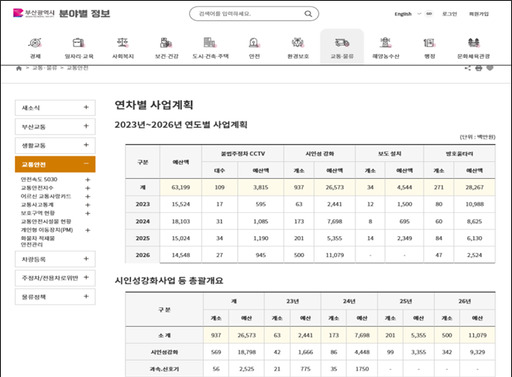
Task: Open the English language dropdown
Action: 407,14
